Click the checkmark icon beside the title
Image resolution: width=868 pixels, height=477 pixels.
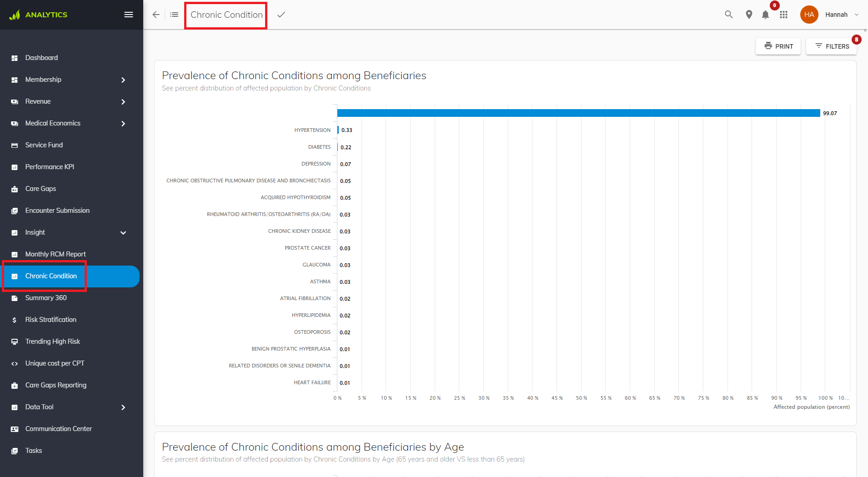click(x=281, y=15)
